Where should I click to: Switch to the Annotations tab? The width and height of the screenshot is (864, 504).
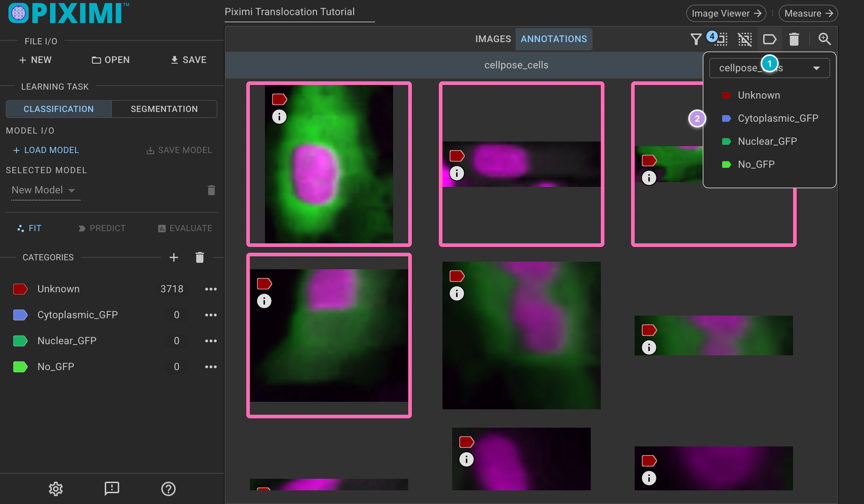click(x=554, y=39)
